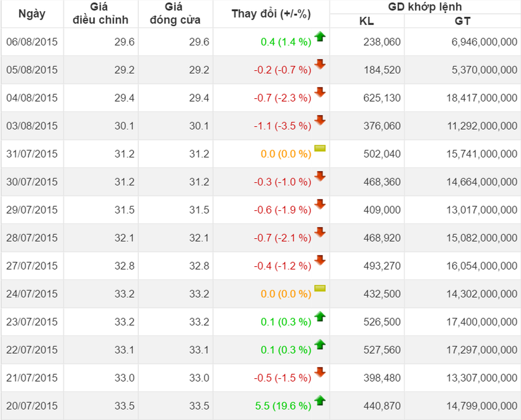Click red down arrow next to -1.1 (-3.5 %)
Viewport: 521px width, 420px height.
point(320,120)
